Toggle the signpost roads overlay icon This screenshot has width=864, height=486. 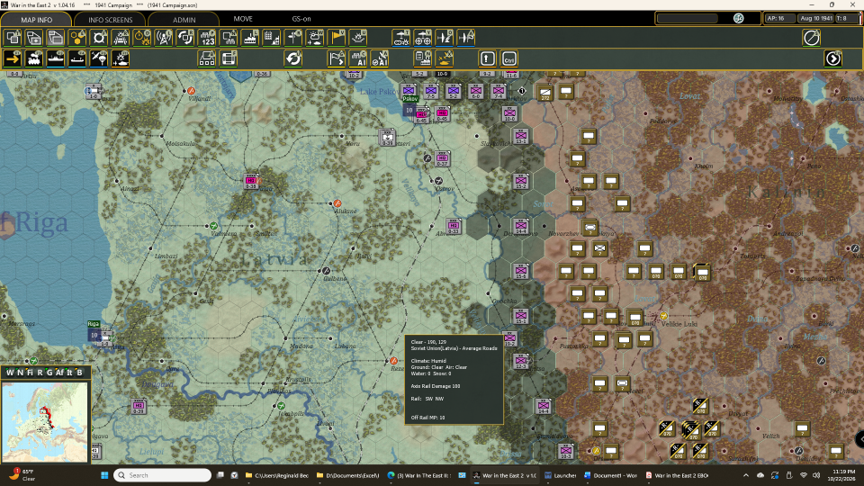[x=293, y=38]
